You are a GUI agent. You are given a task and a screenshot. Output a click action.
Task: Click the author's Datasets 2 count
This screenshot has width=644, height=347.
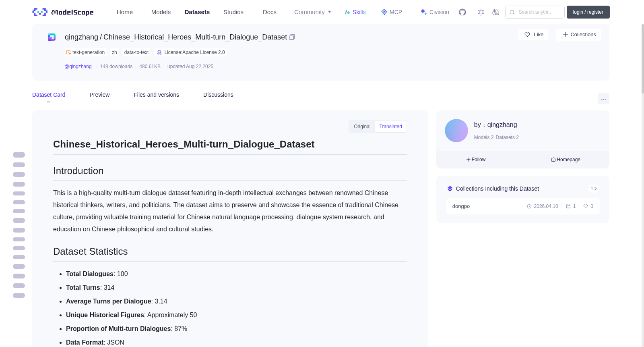point(507,137)
